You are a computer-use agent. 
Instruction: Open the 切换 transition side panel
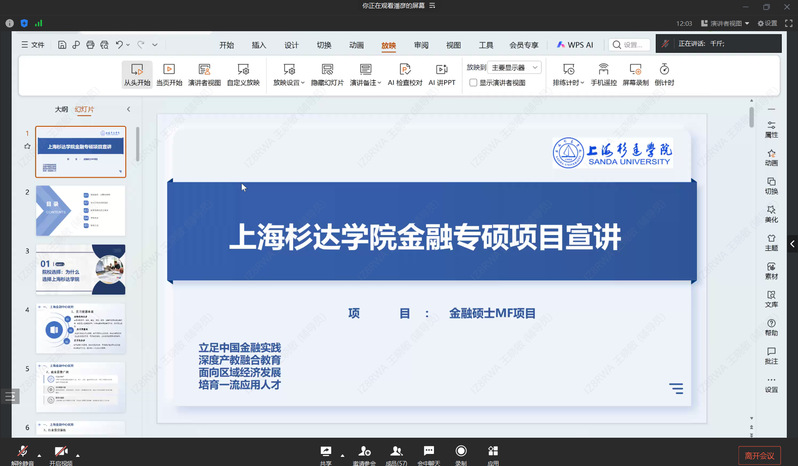[772, 186]
